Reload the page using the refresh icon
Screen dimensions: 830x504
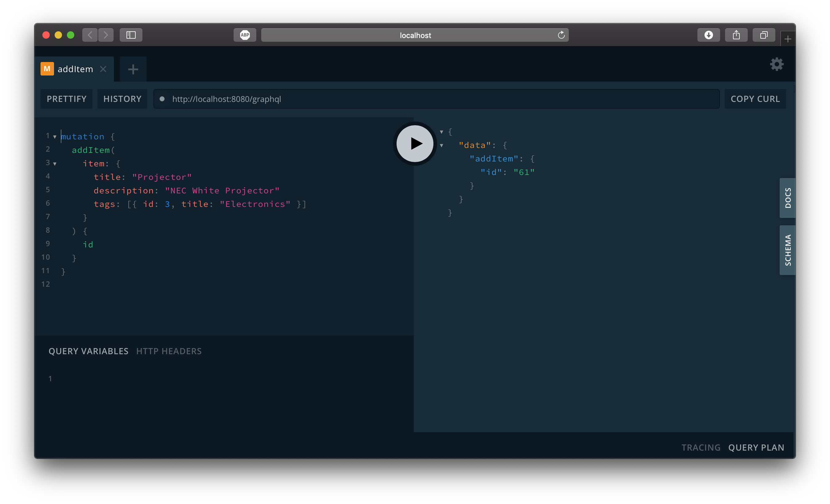(x=561, y=35)
